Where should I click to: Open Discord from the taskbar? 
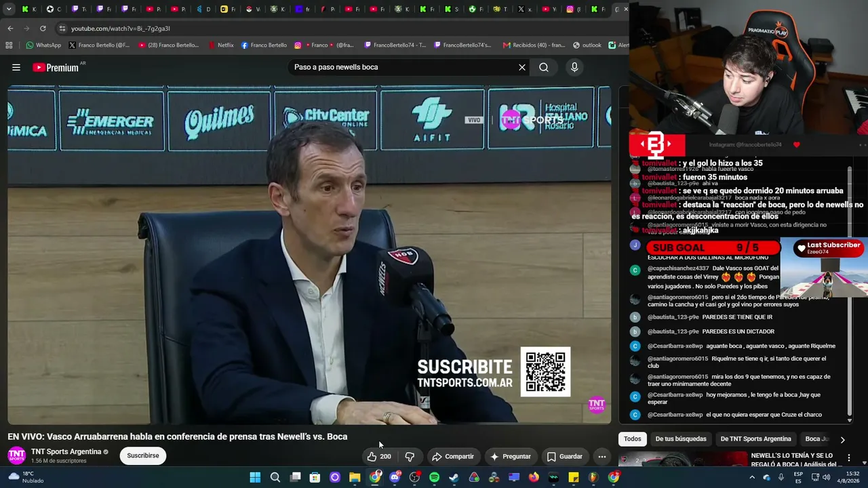pyautogui.click(x=395, y=477)
